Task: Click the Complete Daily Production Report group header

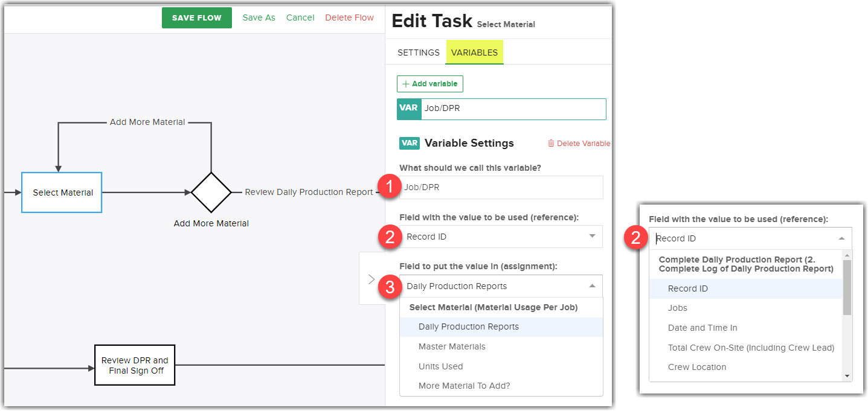Action: click(746, 264)
